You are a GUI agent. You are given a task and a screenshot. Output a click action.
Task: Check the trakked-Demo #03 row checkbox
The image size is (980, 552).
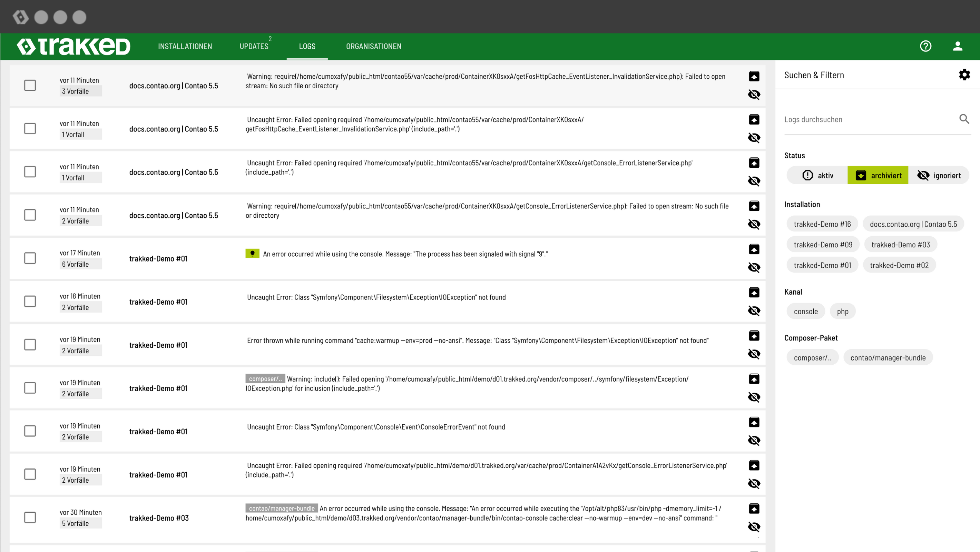pos(30,517)
